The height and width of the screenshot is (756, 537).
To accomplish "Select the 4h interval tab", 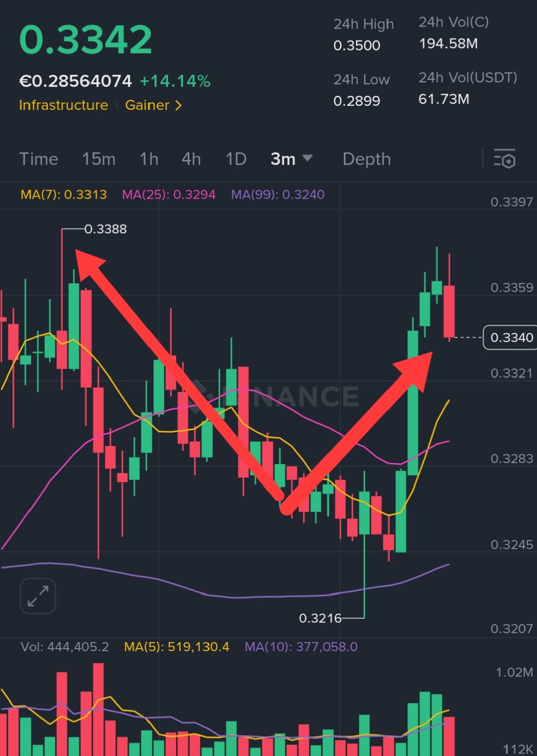I will tap(191, 159).
